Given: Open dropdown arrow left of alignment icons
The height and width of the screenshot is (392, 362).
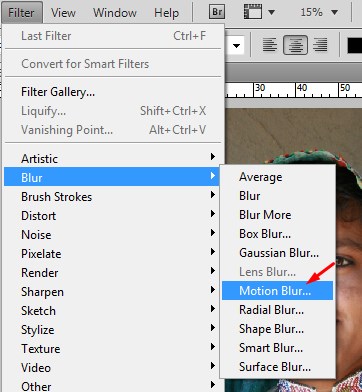Looking at the screenshot, I should [x=236, y=45].
